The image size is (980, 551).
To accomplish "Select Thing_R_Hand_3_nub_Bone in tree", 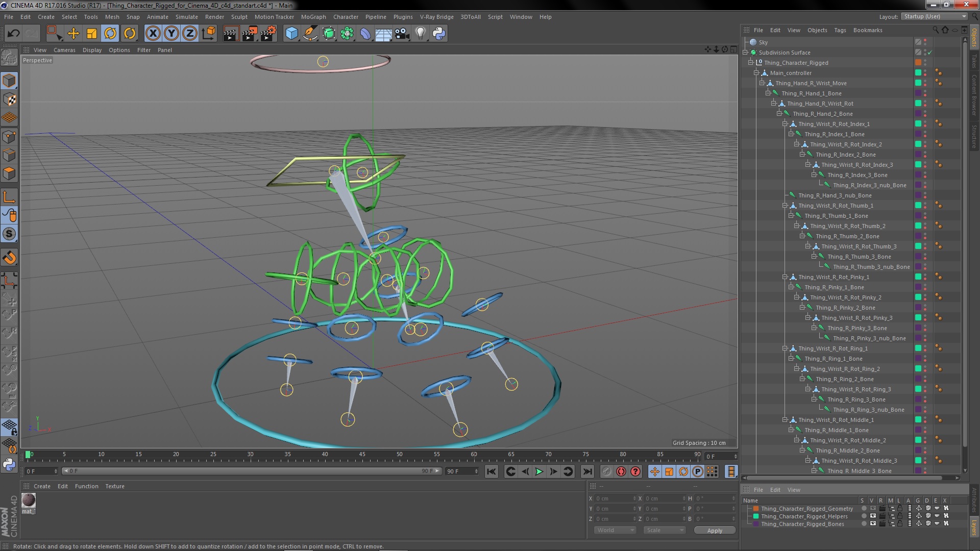I will point(835,195).
